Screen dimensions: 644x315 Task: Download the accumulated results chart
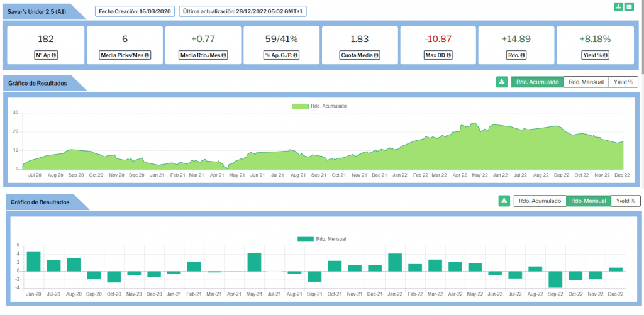point(501,82)
